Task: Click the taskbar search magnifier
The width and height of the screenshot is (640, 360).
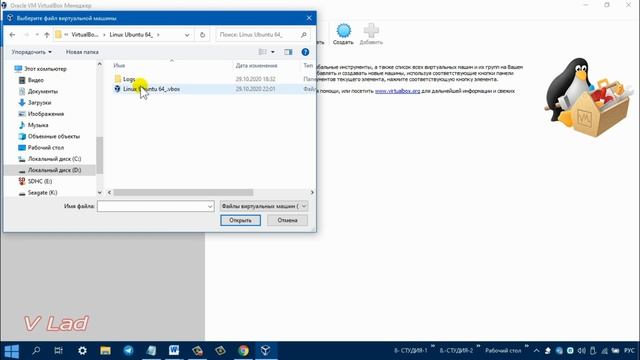Action: point(36,351)
